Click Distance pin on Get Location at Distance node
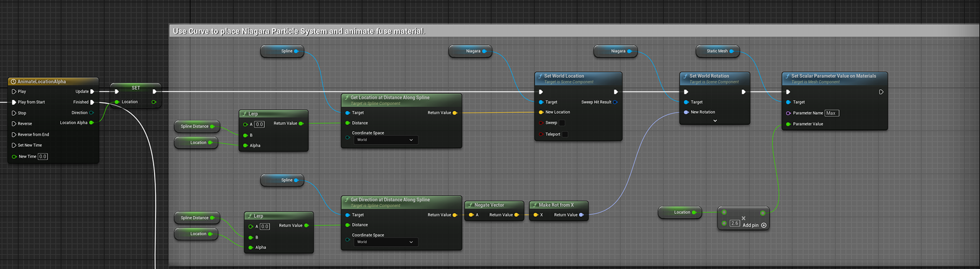The width and height of the screenshot is (980, 269). pos(348,123)
